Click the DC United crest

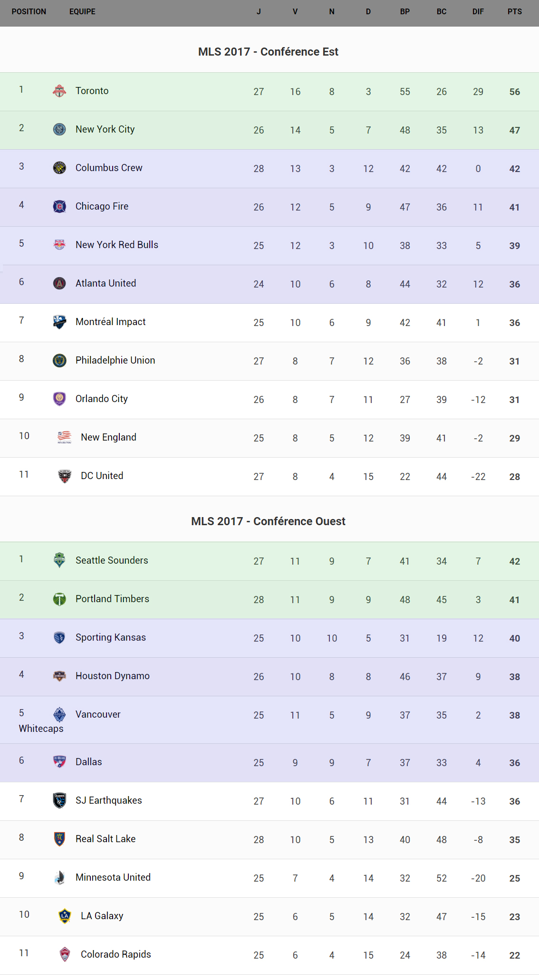click(x=65, y=476)
